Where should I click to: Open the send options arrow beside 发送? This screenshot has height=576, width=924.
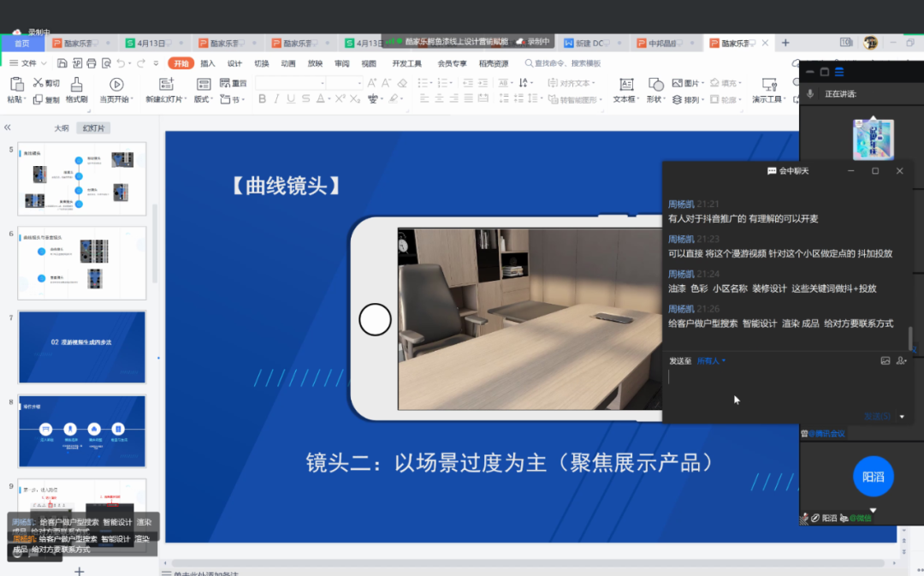(x=902, y=416)
